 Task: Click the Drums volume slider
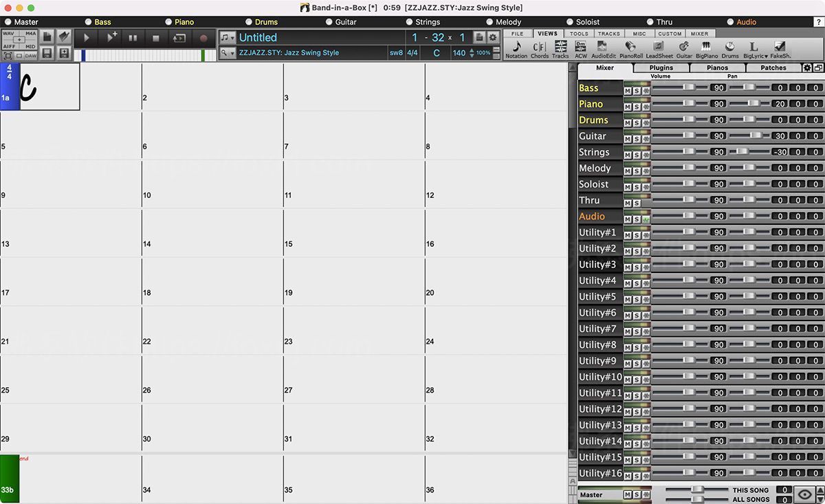[x=688, y=120]
